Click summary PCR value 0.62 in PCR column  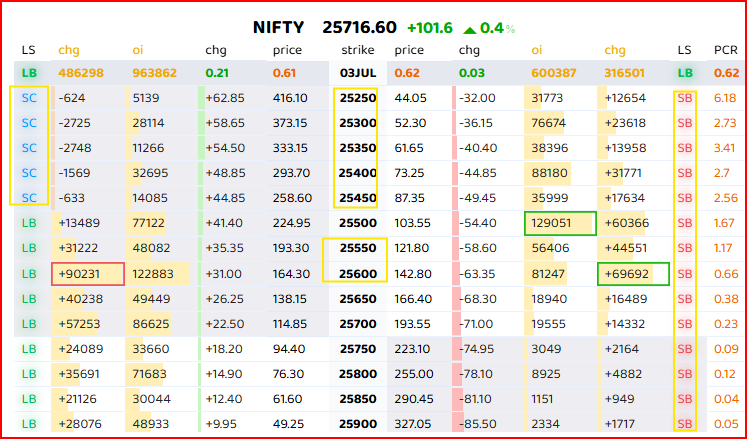pyautogui.click(x=727, y=73)
